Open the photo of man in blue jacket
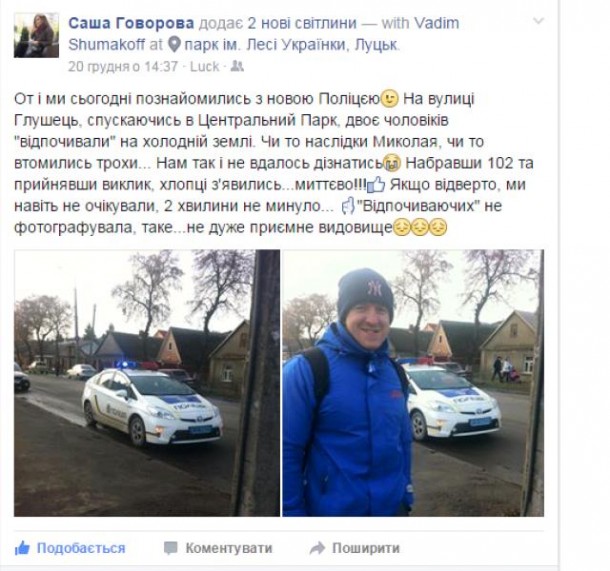610x571 pixels. pos(413,383)
